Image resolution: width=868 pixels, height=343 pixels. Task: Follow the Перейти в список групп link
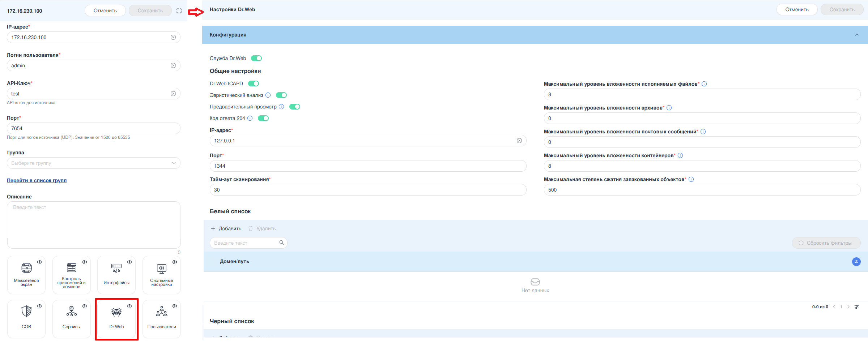point(37,180)
